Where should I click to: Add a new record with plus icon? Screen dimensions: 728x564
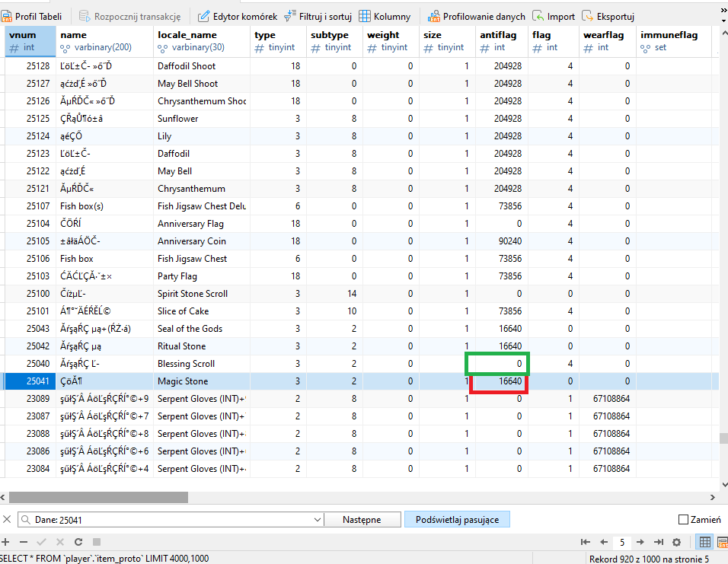coord(6,542)
